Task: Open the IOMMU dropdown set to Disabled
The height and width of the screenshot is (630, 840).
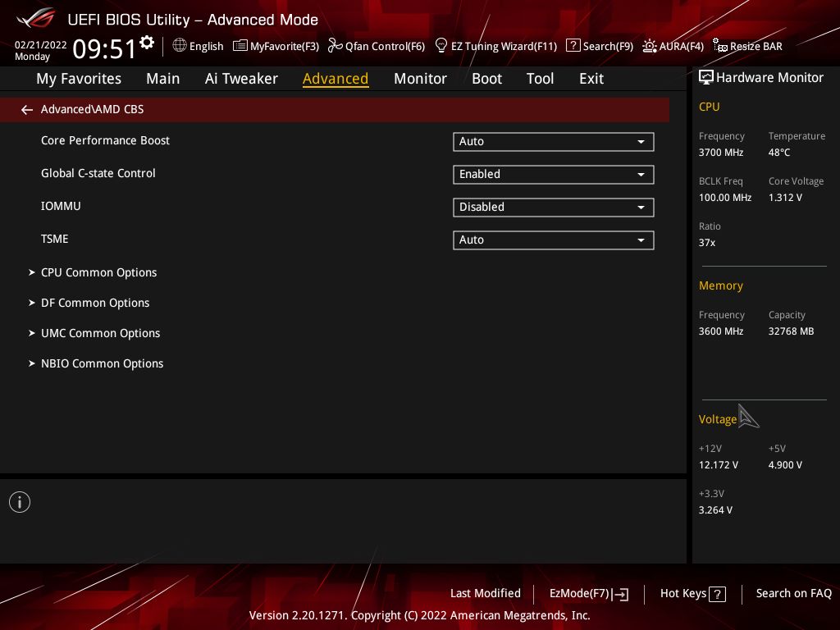Action: [554, 208]
